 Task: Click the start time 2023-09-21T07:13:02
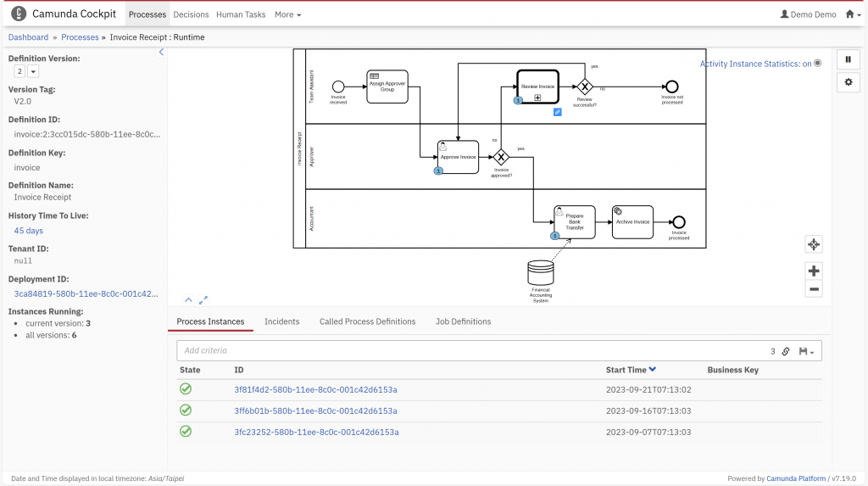pos(648,389)
